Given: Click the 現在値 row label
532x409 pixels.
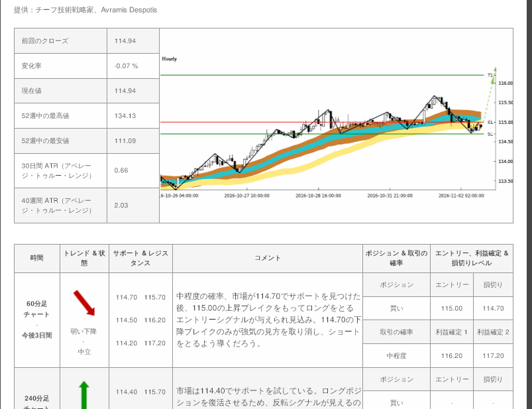Looking at the screenshot, I should (32, 91).
